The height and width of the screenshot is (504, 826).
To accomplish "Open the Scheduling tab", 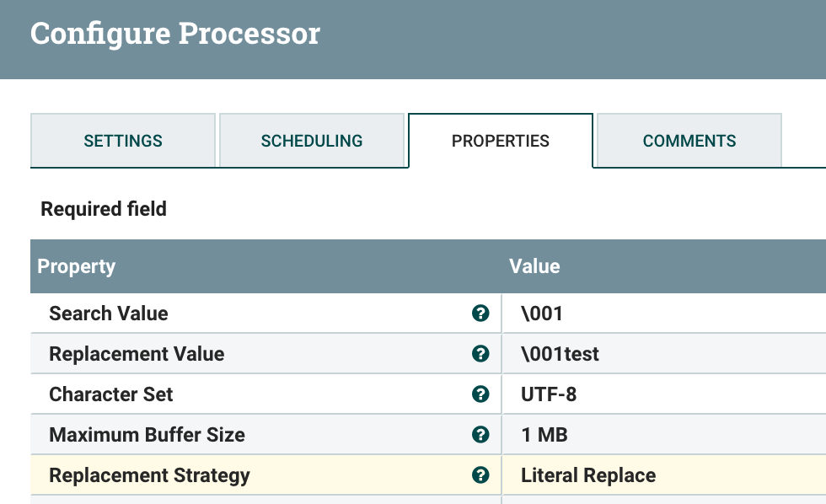I will click(312, 141).
